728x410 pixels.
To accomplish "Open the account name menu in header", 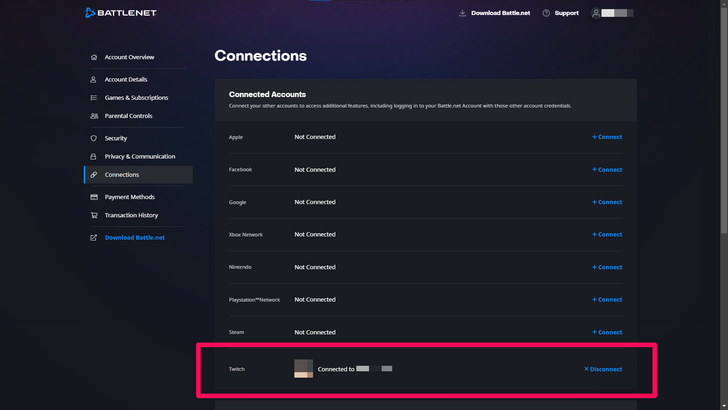I will [617, 13].
